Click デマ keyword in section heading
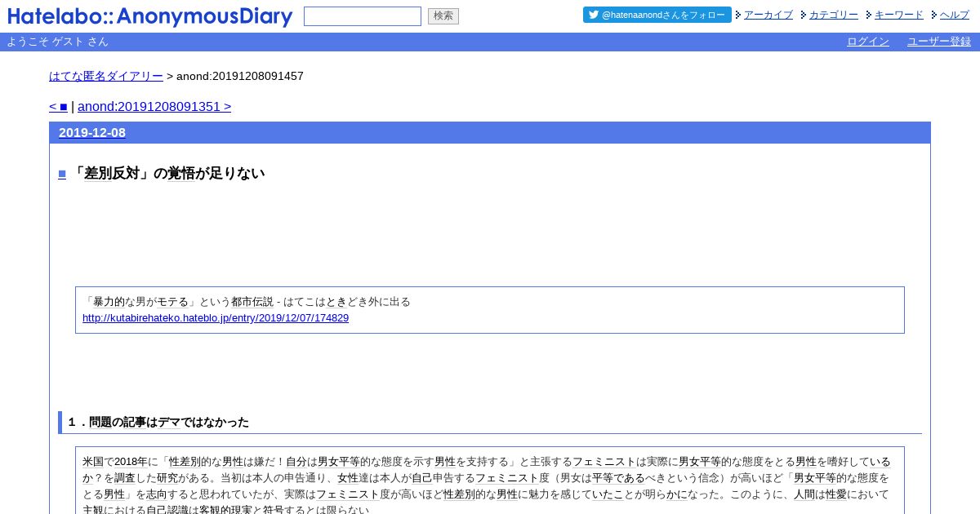This screenshot has width=980, height=514. coord(169,422)
